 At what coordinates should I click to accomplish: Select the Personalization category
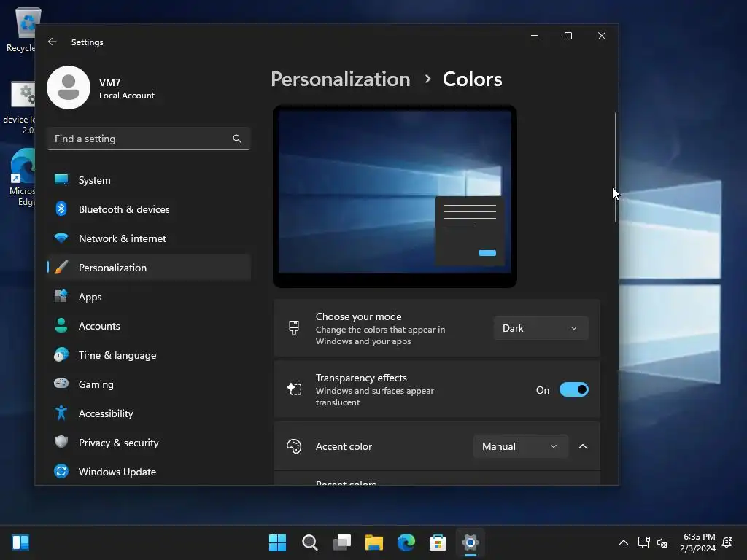point(149,268)
